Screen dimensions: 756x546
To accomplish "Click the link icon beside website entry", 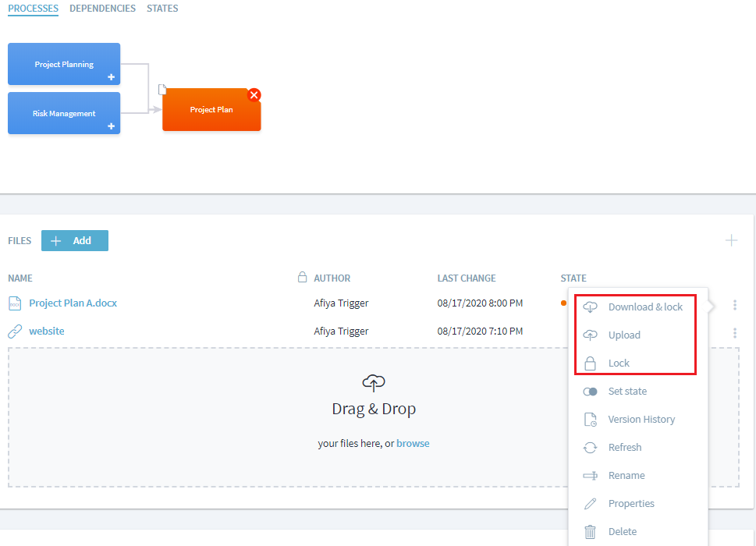I will point(15,331).
